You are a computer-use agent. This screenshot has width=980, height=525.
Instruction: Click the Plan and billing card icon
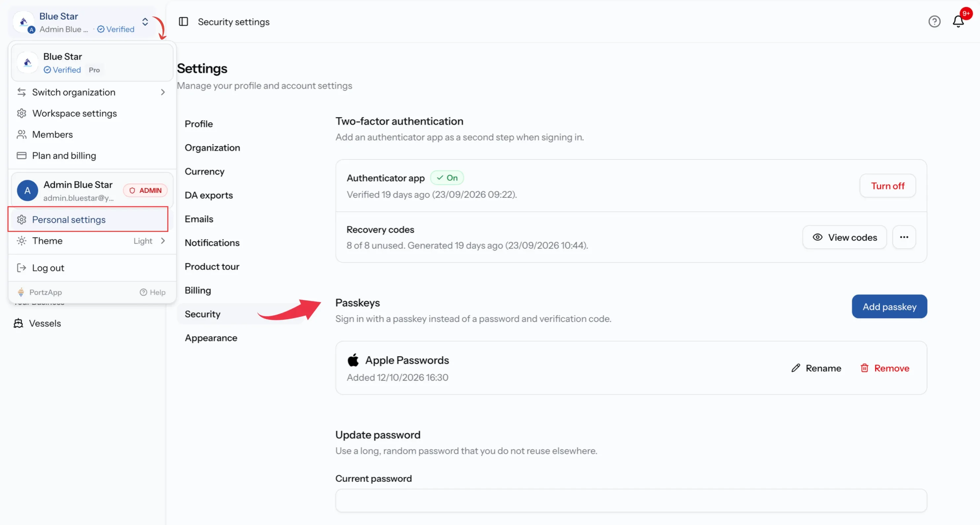[22, 156]
